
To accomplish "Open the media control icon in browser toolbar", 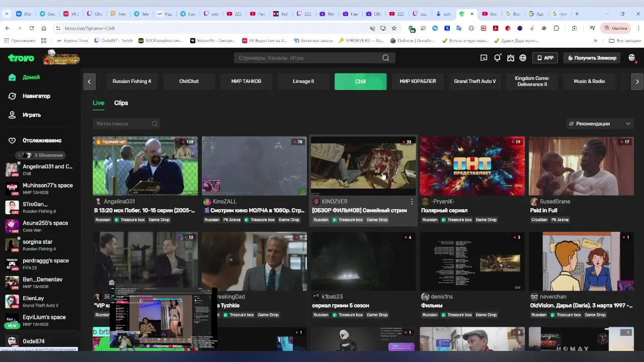I will point(593,28).
